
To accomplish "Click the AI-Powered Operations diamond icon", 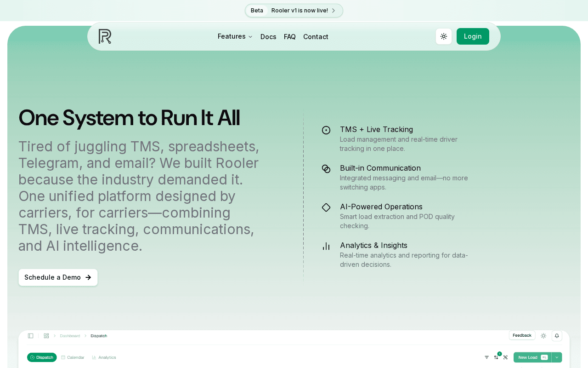I will (326, 207).
